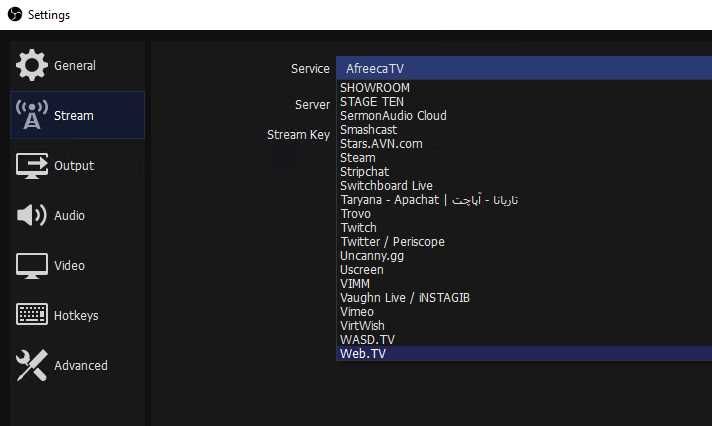Select SermonAudio Cloud from the list
Viewport: 712px width, 426px height.
[393, 116]
